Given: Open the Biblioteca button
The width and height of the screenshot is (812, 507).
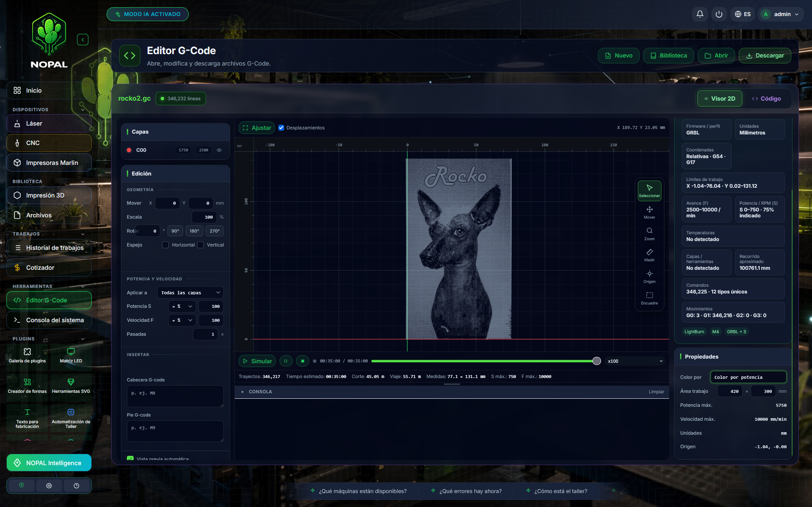Looking at the screenshot, I should coord(668,55).
